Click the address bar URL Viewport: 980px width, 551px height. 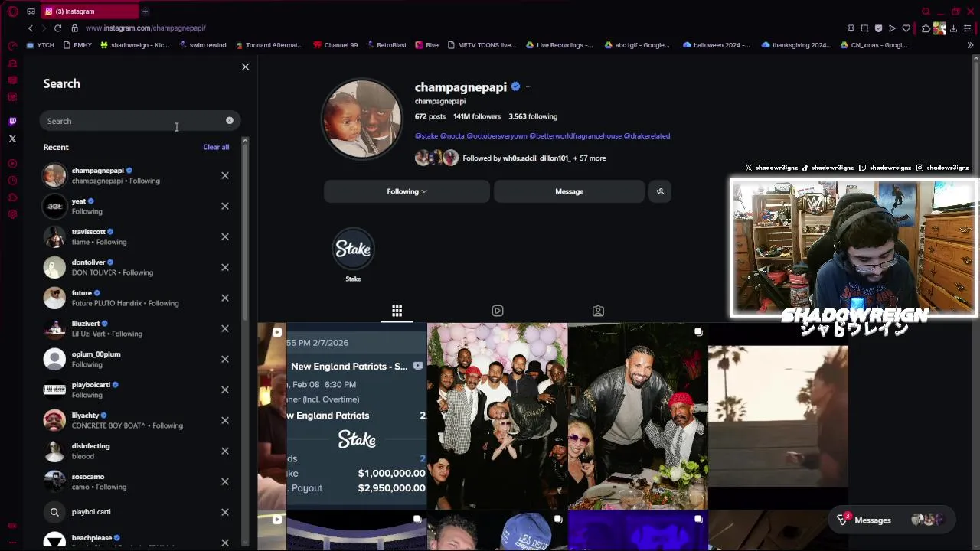point(145,28)
